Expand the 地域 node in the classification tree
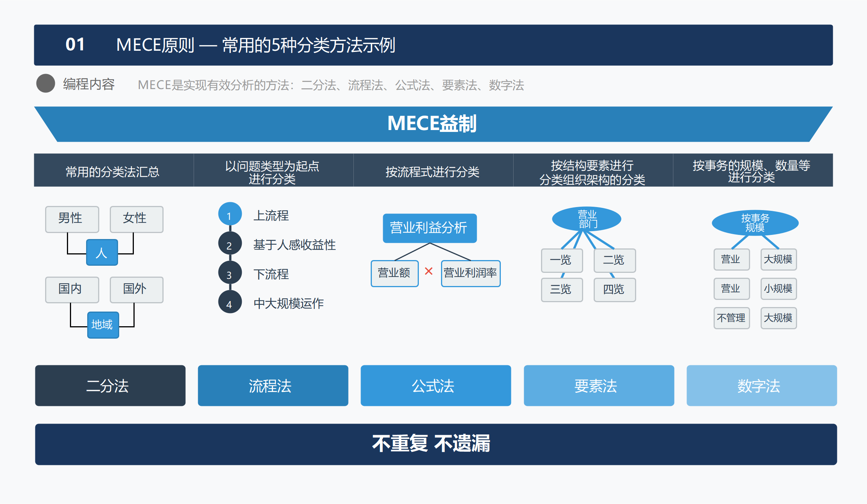This screenshot has width=867, height=504. click(103, 325)
